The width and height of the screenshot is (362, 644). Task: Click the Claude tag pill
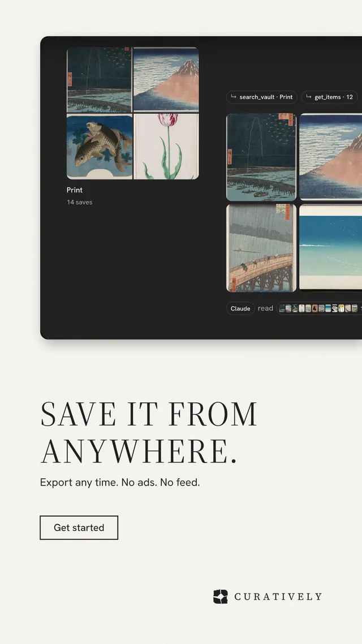click(240, 308)
